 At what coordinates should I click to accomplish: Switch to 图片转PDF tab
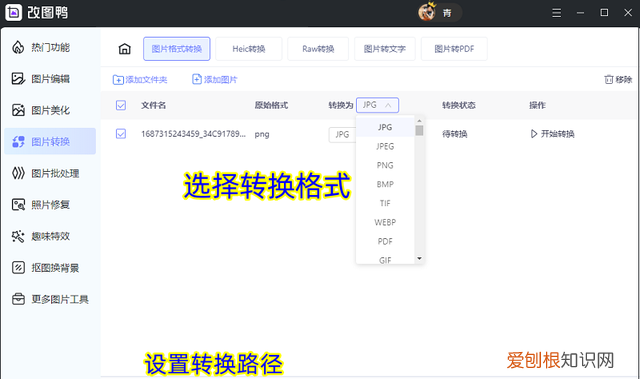click(454, 49)
